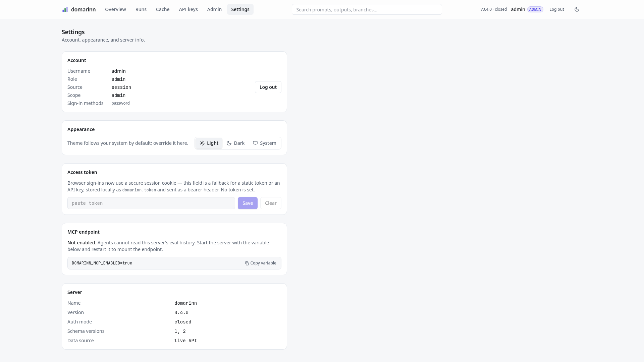Image resolution: width=644 pixels, height=362 pixels.
Task: Click the admin username in header
Action: coord(518,9)
